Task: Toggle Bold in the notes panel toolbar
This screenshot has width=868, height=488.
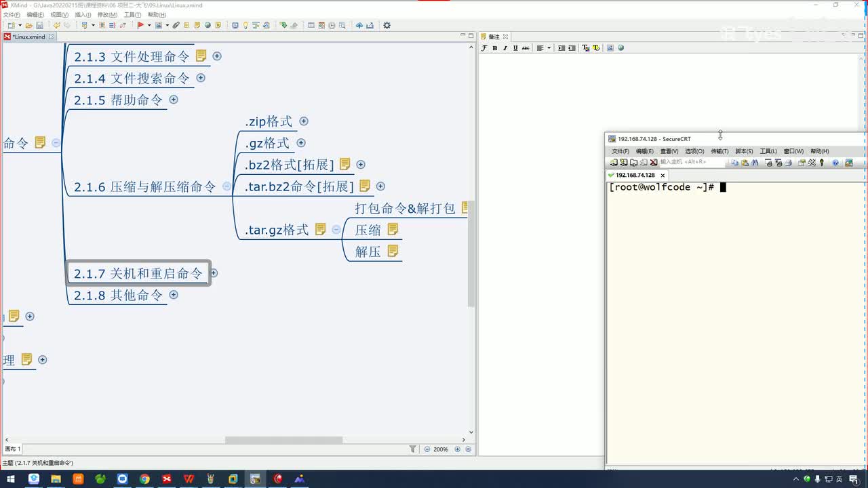Action: tap(494, 48)
